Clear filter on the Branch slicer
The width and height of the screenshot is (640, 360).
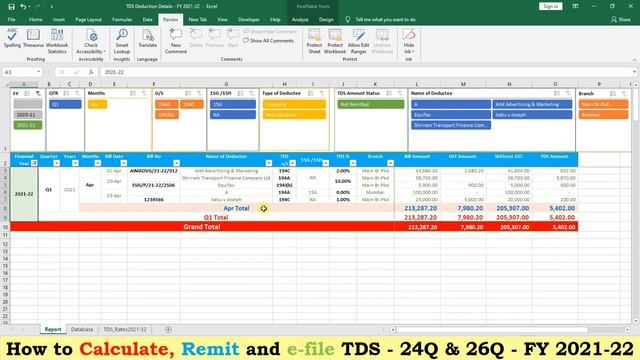[624, 93]
